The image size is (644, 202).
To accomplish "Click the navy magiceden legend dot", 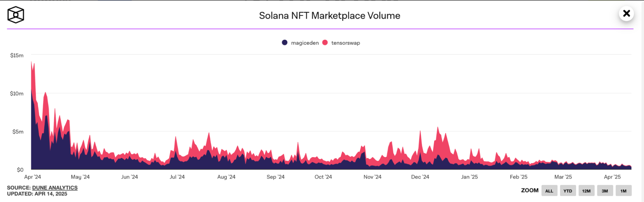I will click(x=284, y=43).
